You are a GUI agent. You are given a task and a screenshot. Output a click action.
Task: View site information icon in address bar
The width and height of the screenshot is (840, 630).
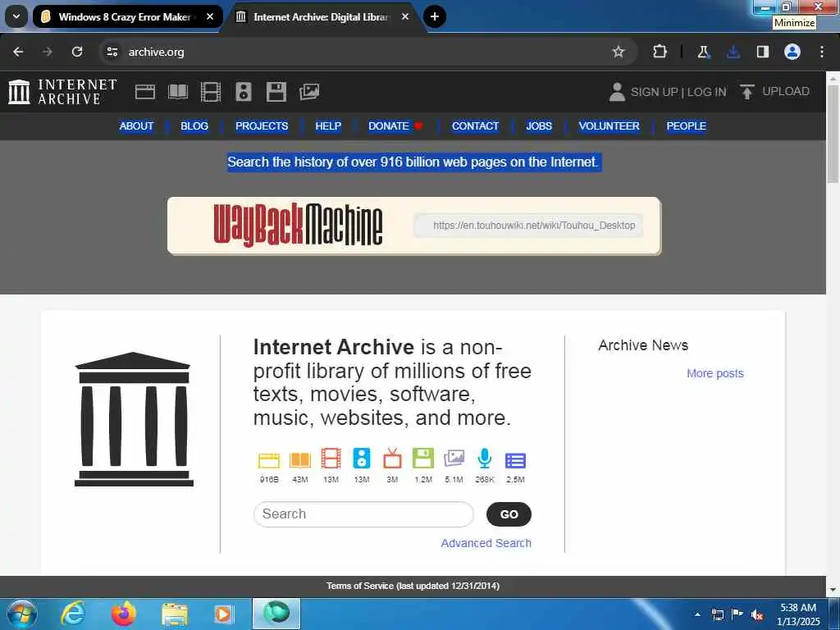[112, 52]
